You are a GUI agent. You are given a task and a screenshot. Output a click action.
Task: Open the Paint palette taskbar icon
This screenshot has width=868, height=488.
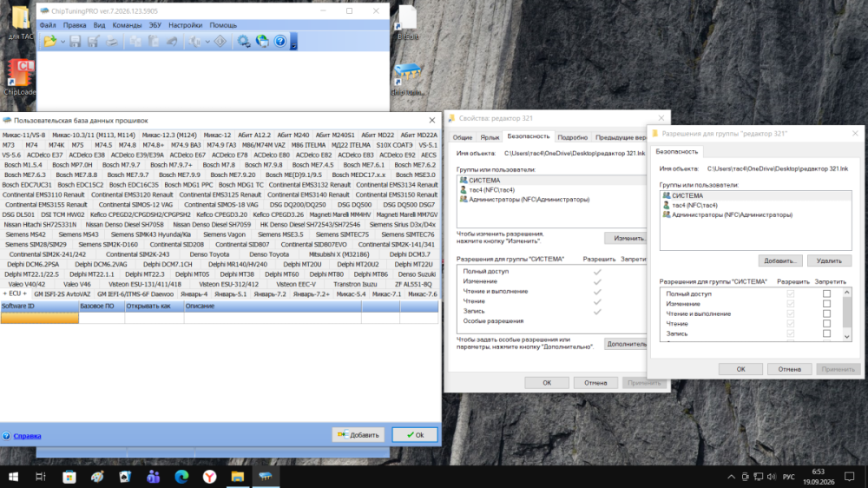pyautogui.click(x=97, y=477)
